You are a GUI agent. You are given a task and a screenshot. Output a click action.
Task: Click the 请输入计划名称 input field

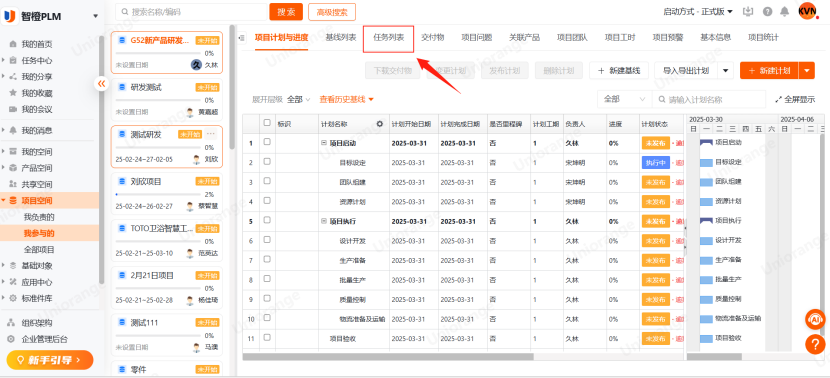point(709,99)
